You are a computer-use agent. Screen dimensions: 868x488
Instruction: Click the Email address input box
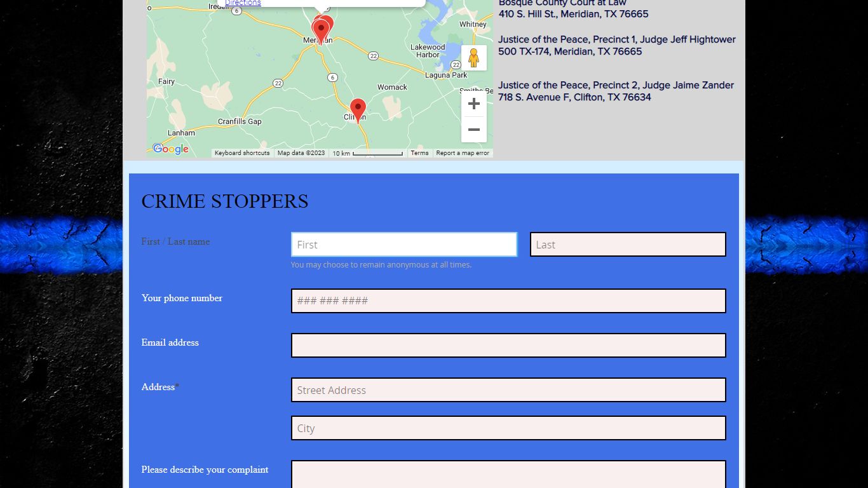508,346
